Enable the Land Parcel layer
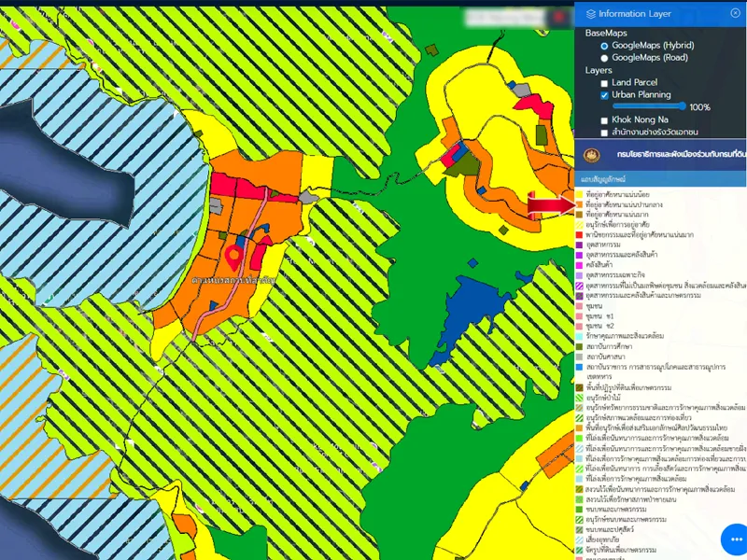Image resolution: width=747 pixels, height=560 pixels. (604, 83)
